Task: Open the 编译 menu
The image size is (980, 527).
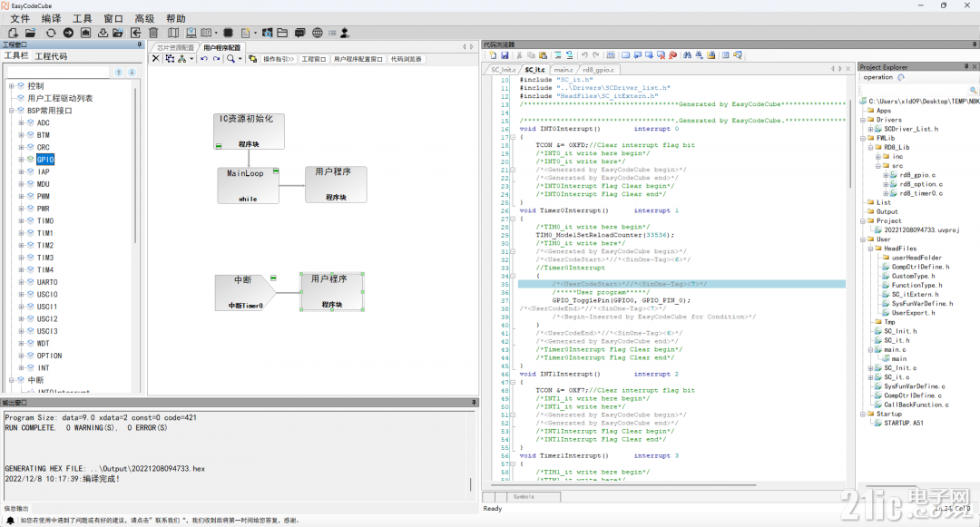Action: point(51,19)
